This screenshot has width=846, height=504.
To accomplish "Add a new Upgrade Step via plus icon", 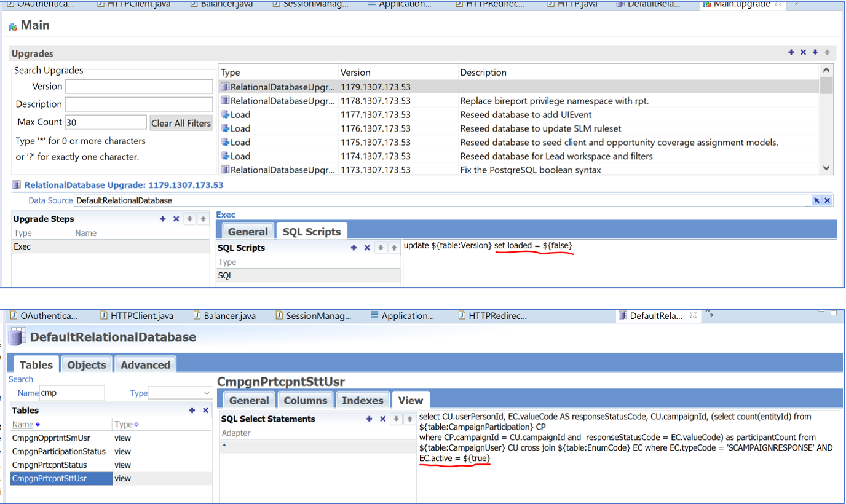I will 162,218.
